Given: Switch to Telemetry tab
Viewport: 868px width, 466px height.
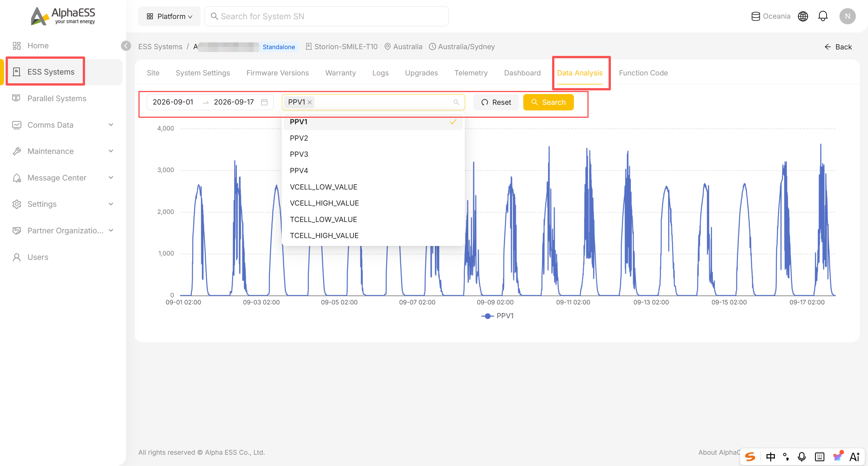Looking at the screenshot, I should [x=471, y=73].
